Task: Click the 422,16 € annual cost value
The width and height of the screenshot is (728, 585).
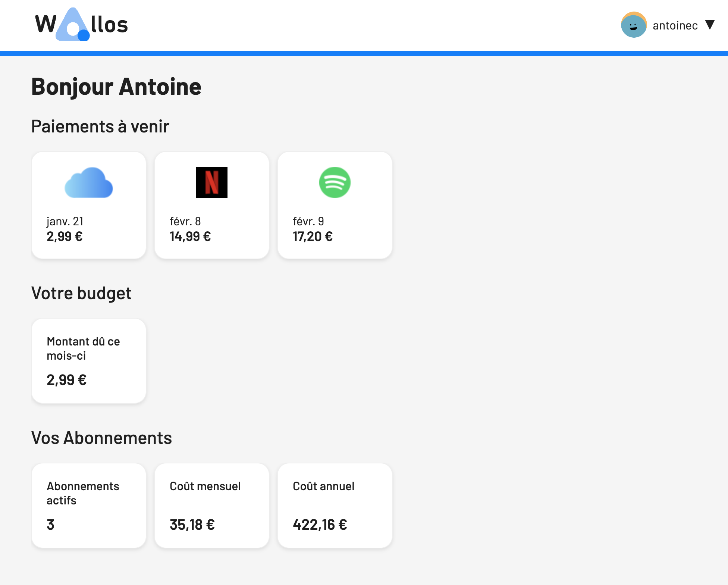Action: (320, 525)
